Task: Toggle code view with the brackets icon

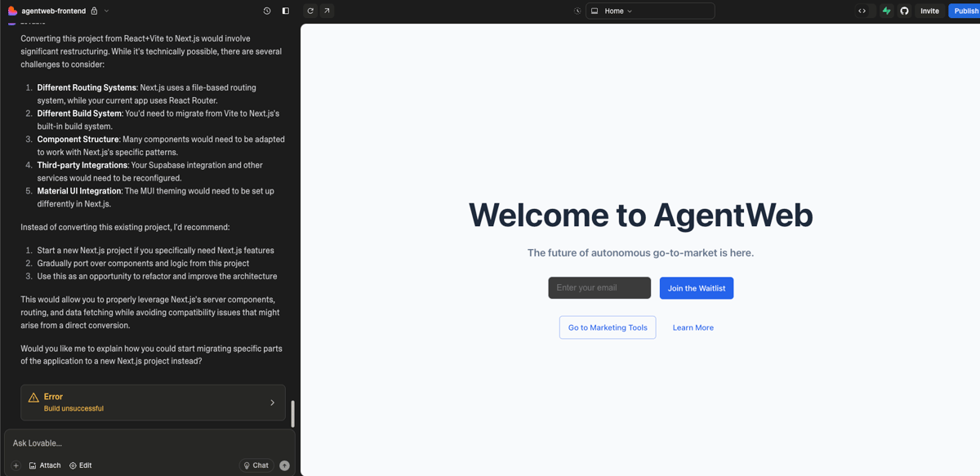Action: pyautogui.click(x=862, y=11)
